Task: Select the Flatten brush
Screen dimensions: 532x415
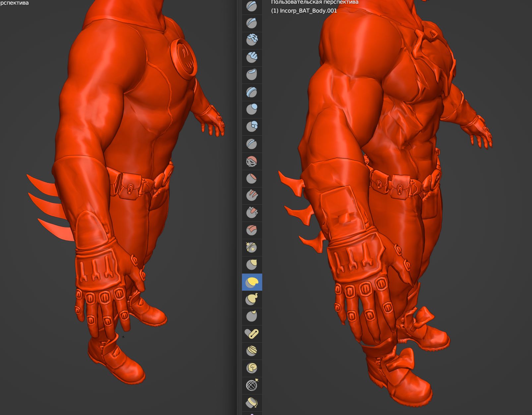Action: 252,178
